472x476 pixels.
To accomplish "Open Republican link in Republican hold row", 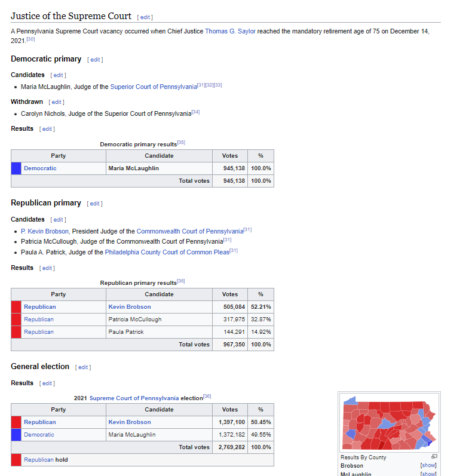I will click(x=39, y=460).
